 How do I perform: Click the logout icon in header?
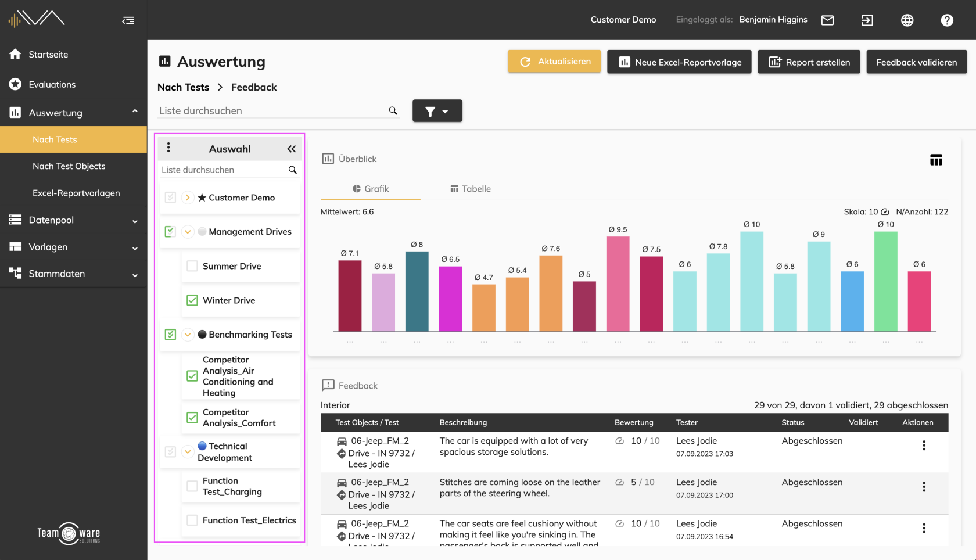tap(867, 20)
